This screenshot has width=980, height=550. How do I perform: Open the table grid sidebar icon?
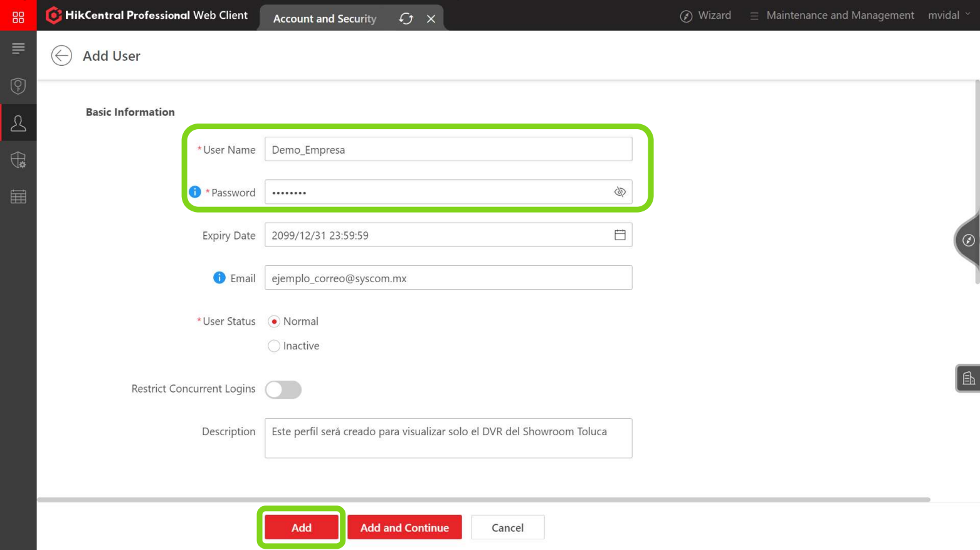coord(18,197)
